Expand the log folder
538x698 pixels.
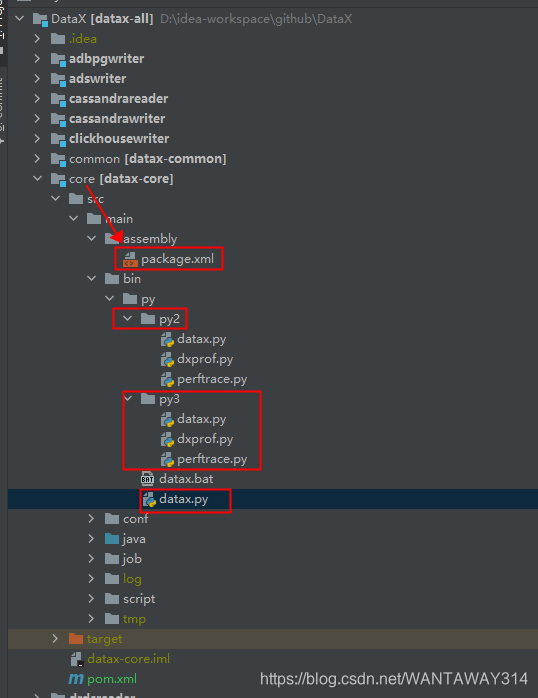coord(92,579)
